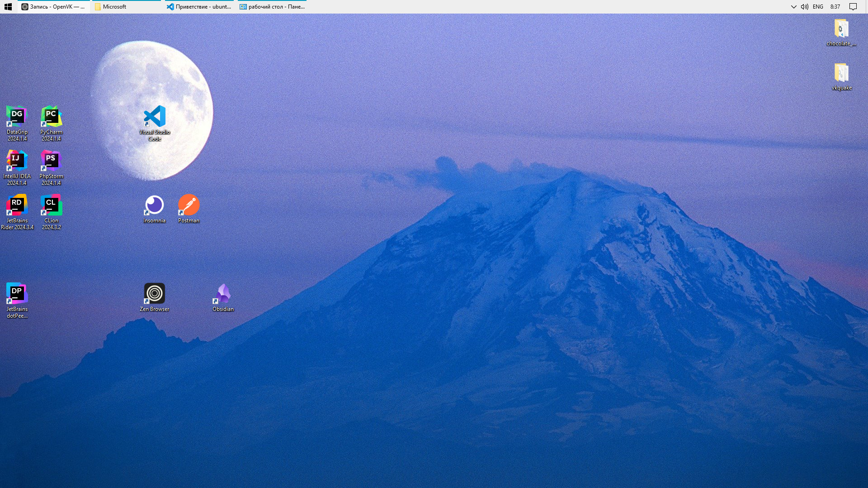Viewport: 868px width, 488px height.
Task: Select the PyCharm 2024.1.4 desktop icon
Action: coord(51,117)
